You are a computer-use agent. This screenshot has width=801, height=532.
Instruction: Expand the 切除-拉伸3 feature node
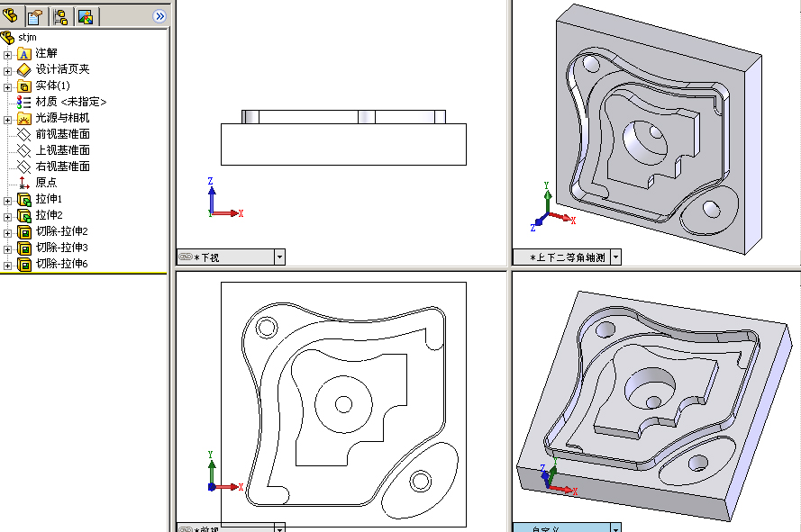coord(8,249)
